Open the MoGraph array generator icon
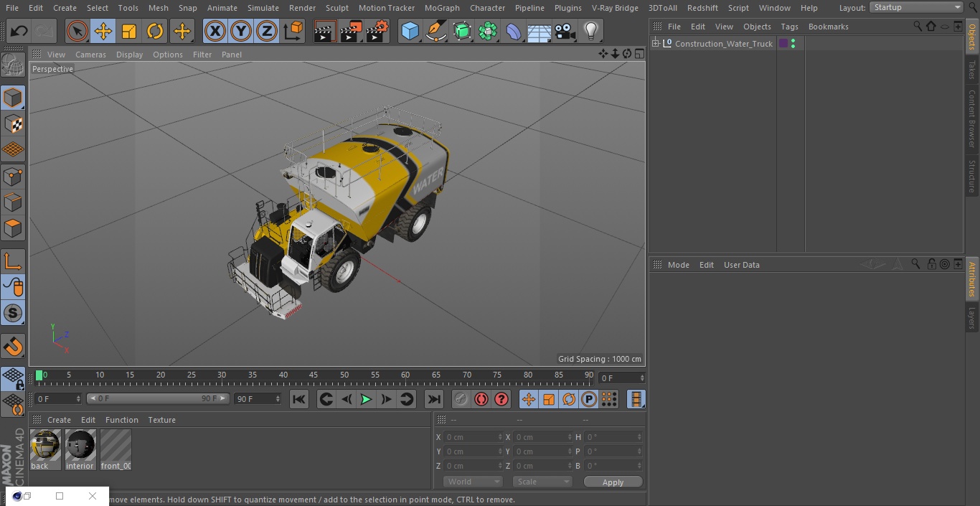 coord(488,31)
